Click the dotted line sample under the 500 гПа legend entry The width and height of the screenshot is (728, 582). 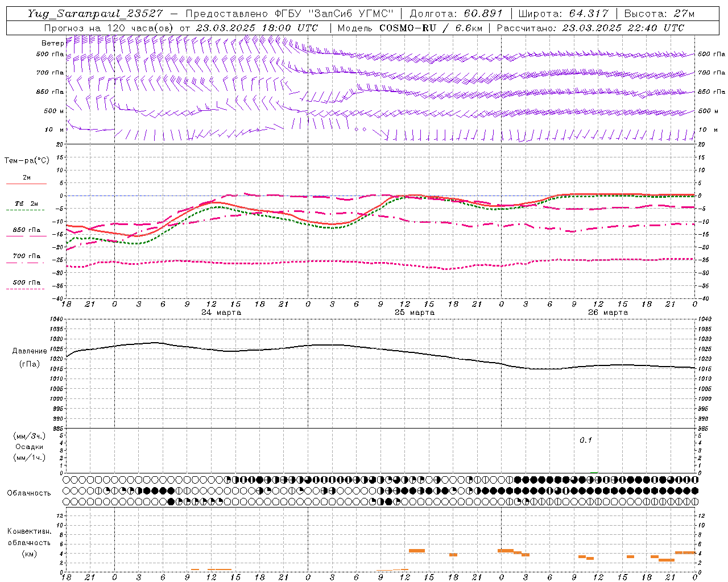pos(26,289)
